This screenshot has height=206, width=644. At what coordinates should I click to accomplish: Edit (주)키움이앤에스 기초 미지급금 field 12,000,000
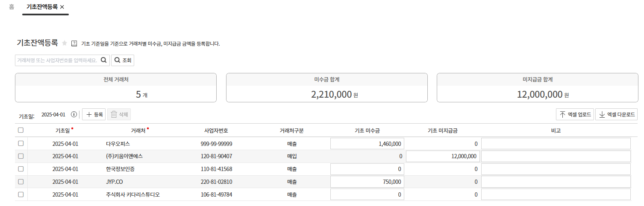(x=443, y=157)
